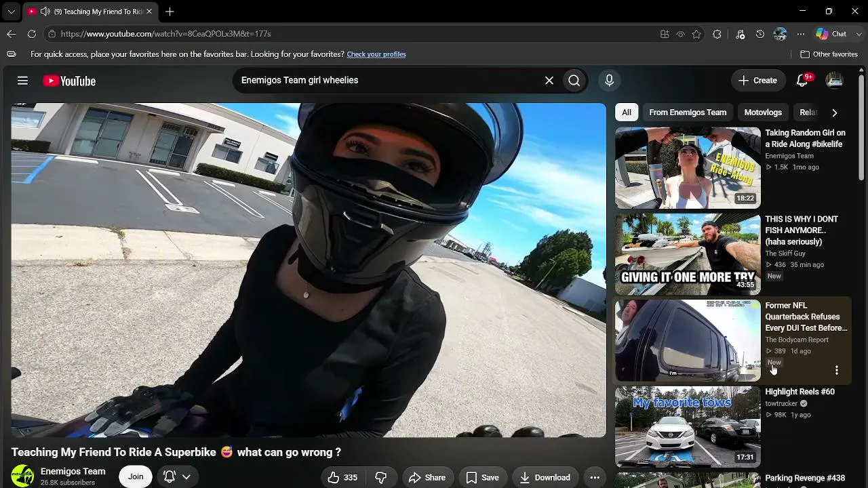Open Edge Settings and more menu
Image resolution: width=868 pixels, height=488 pixels.
801,34
